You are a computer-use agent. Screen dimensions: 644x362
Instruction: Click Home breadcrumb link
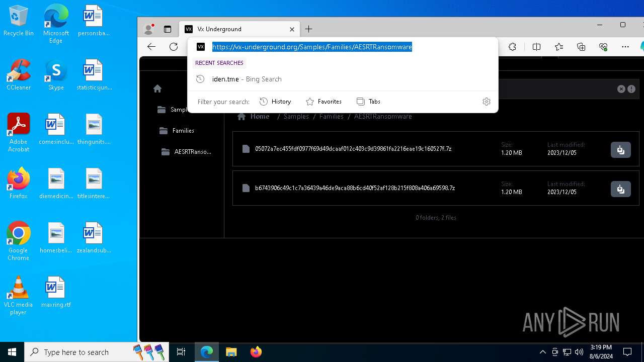click(x=254, y=117)
